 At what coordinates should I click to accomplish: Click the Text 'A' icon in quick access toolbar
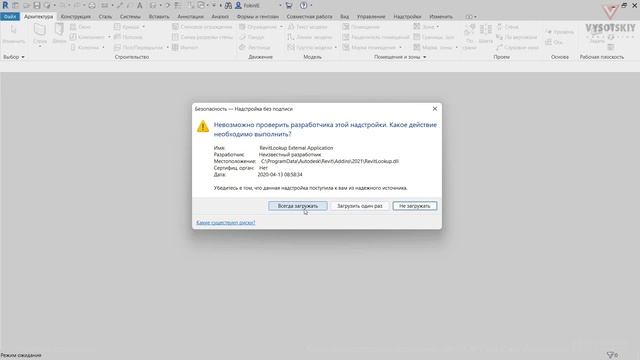click(140, 5)
